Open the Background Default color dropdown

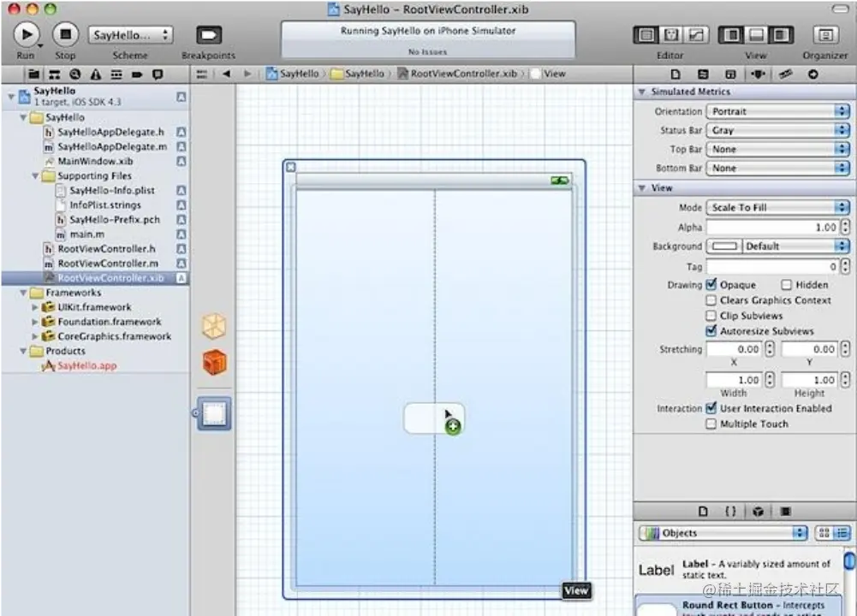796,246
